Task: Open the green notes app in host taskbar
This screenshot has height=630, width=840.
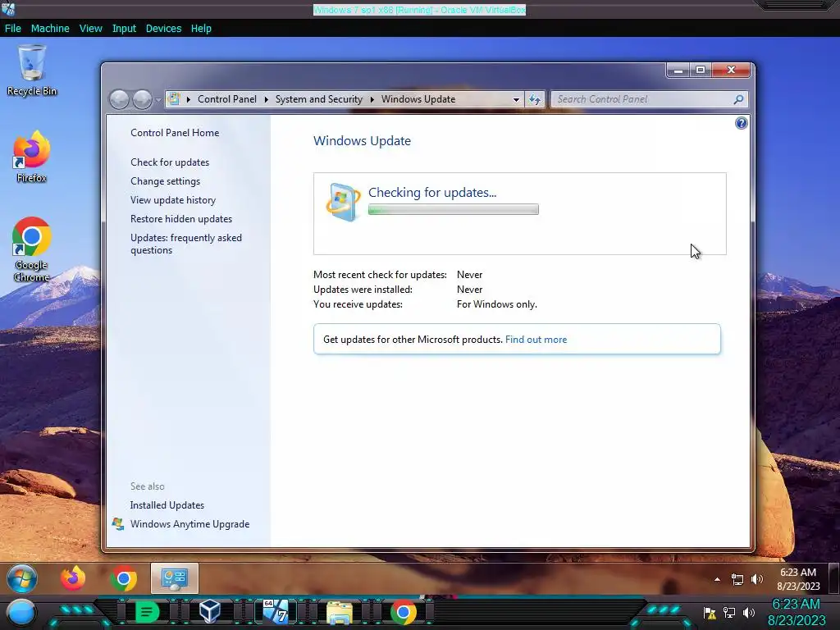Action: (147, 612)
